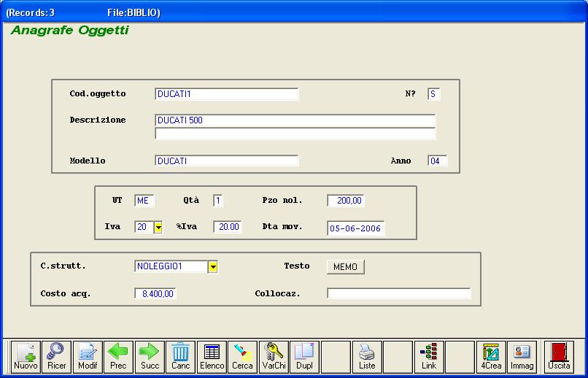Image resolution: width=588 pixels, height=378 pixels.
Task: Click the empty second Descrizione line
Action: click(x=295, y=134)
